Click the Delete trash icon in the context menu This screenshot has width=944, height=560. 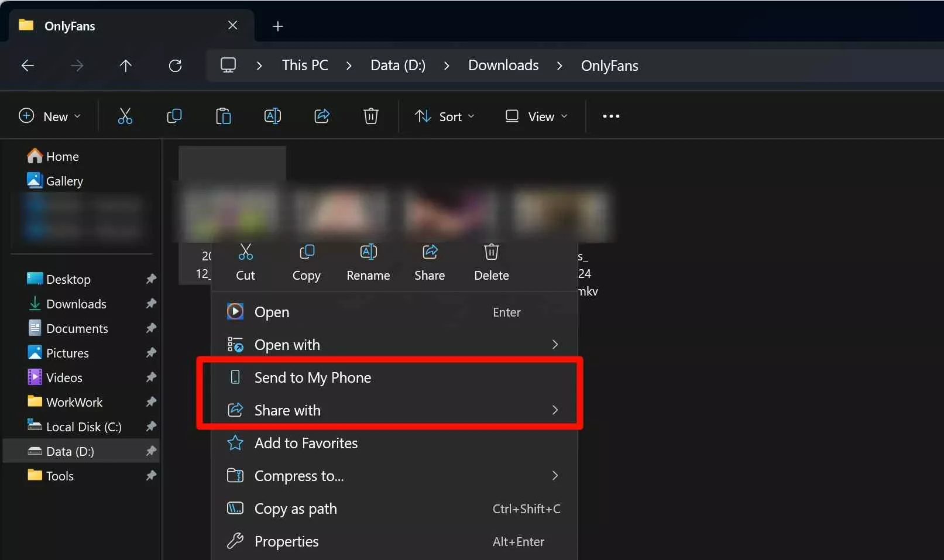point(491,253)
